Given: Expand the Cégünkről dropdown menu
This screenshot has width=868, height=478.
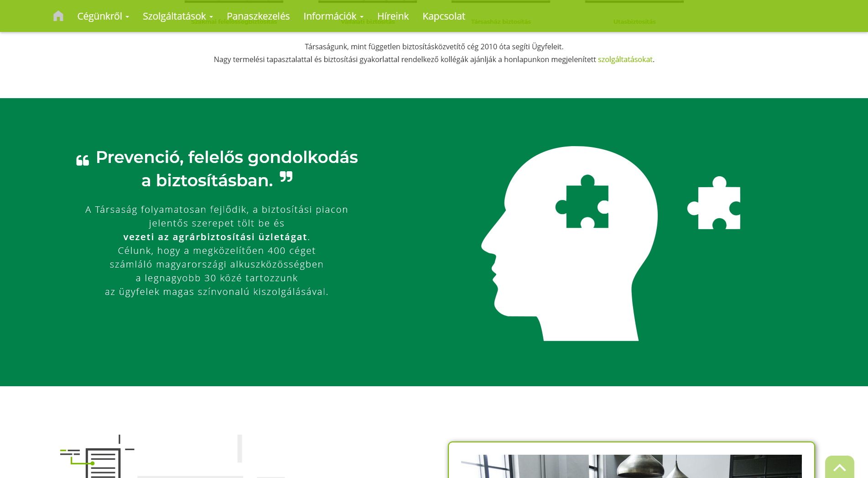Looking at the screenshot, I should [103, 16].
